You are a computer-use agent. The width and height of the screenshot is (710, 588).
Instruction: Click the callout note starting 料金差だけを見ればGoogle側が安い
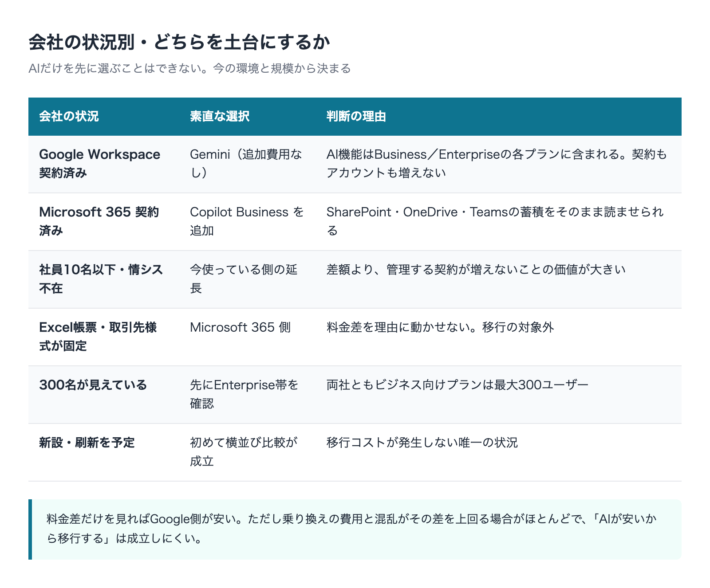355,529
